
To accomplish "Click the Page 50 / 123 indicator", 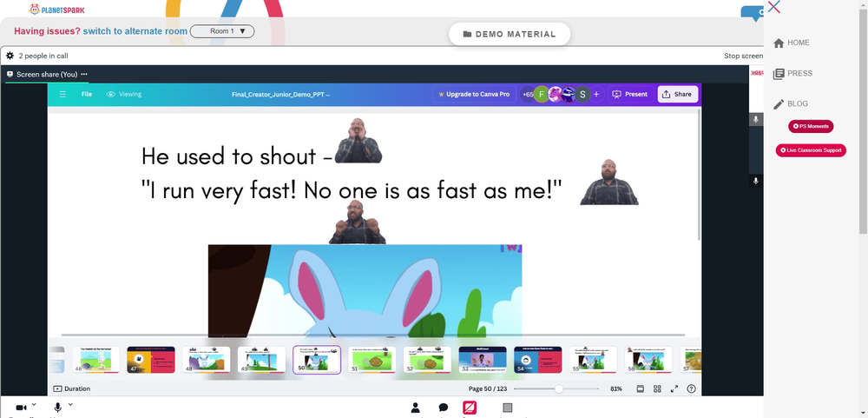I will [488, 388].
